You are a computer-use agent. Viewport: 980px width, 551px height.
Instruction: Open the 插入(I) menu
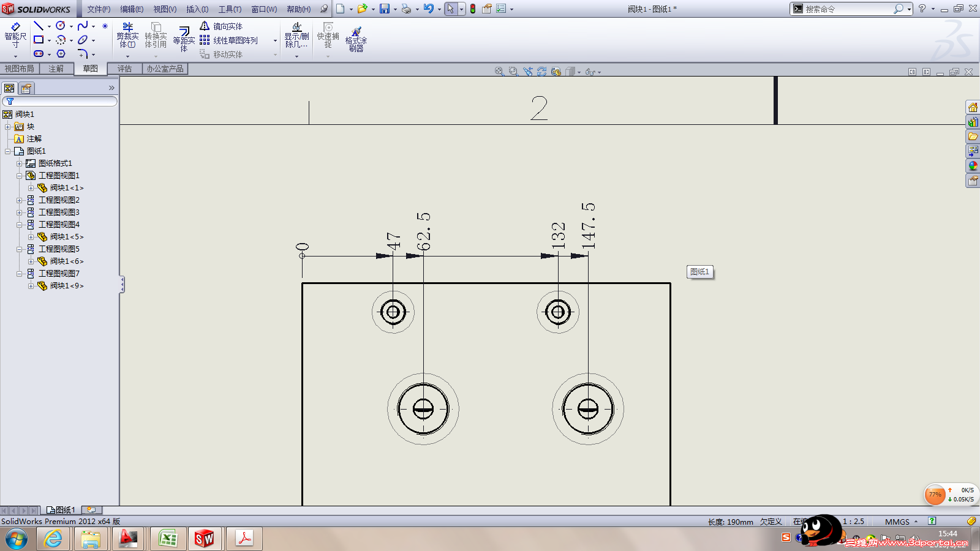197,9
